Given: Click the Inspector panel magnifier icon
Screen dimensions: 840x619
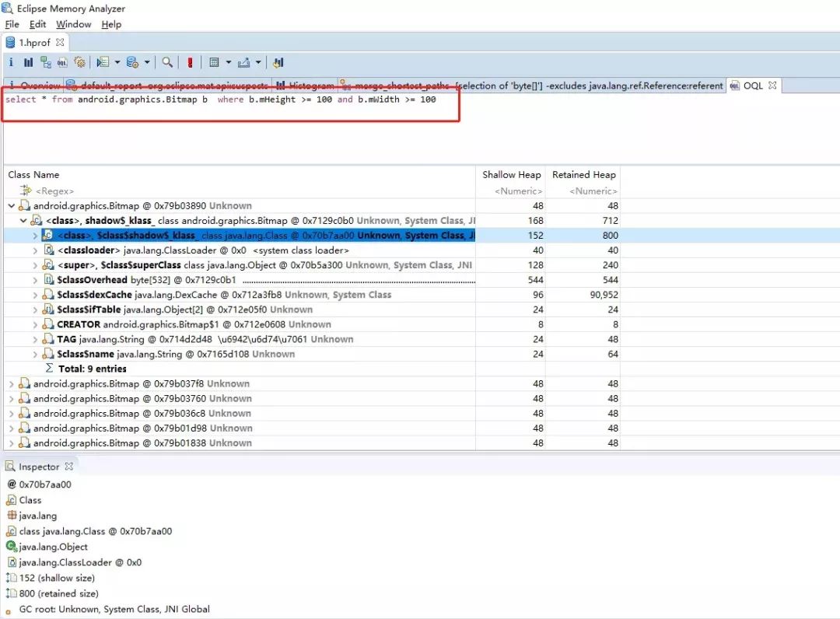Looking at the screenshot, I should point(10,467).
